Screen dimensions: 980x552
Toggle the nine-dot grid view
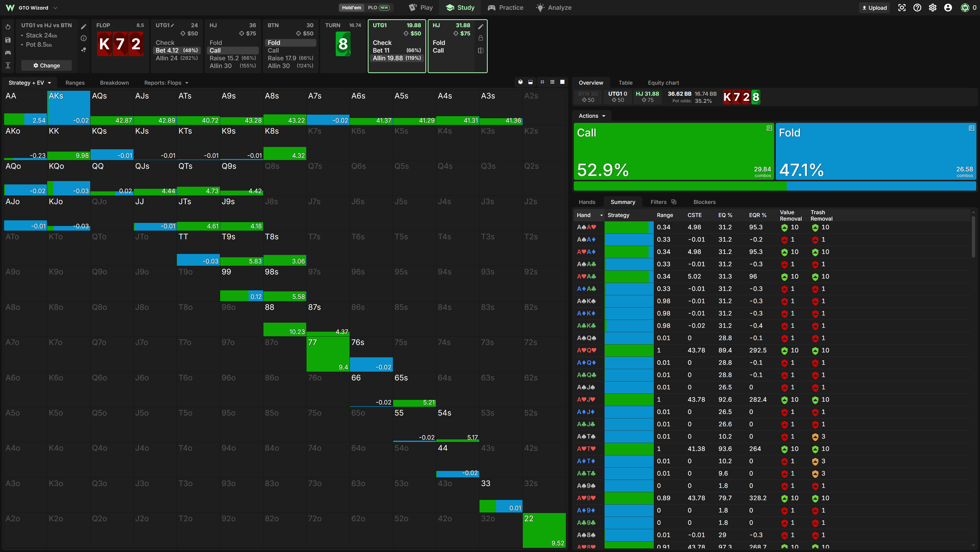552,82
